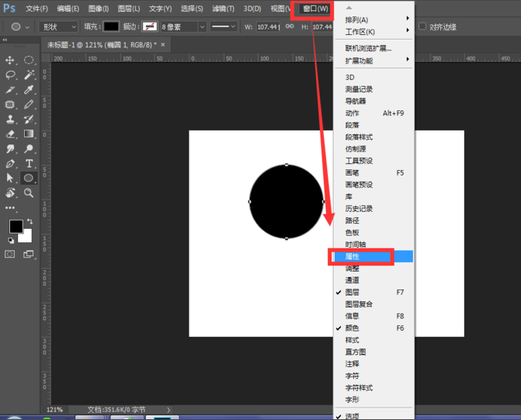
Task: Reset default foreground and background colors
Action: click(11, 240)
